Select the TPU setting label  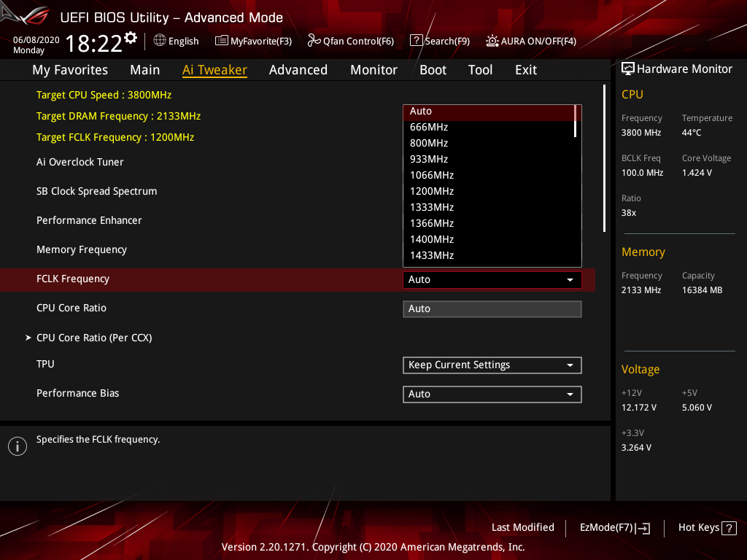point(45,364)
